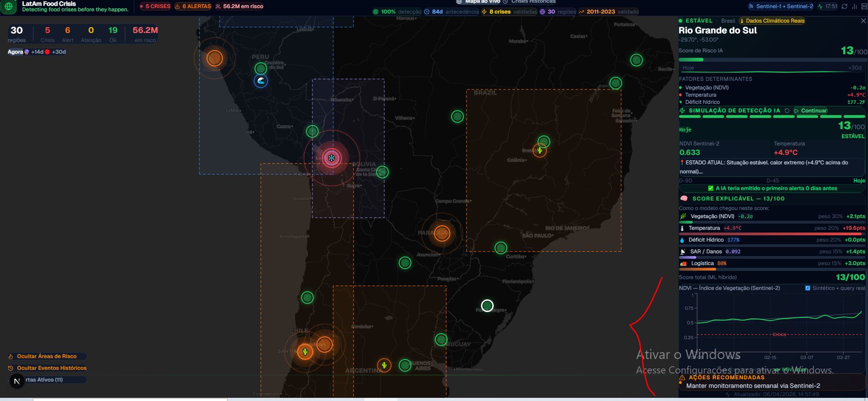Click the 17:51 update time badge
This screenshot has height=401, width=868.
click(x=827, y=6)
